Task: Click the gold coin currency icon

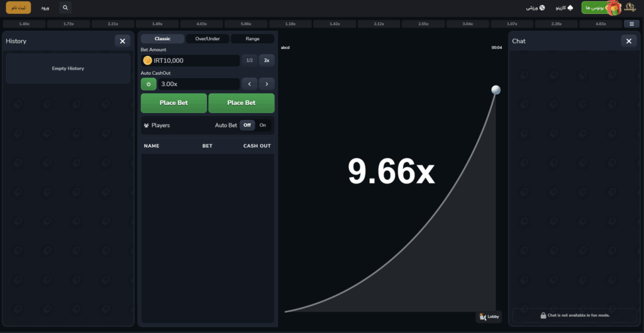Action: 148,60
